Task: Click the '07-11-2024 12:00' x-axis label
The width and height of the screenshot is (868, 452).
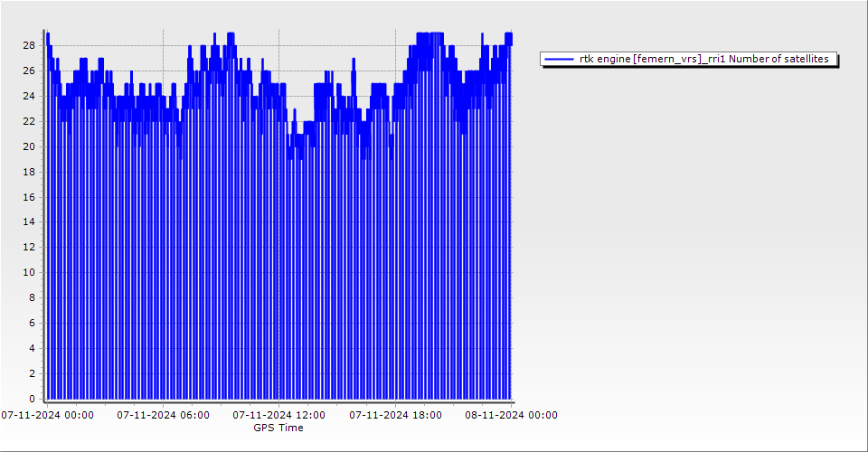Action: pyautogui.click(x=279, y=415)
